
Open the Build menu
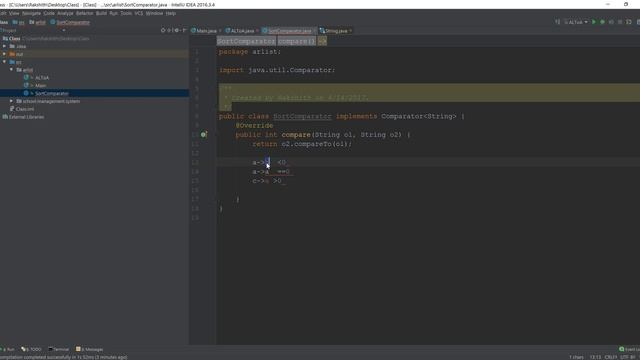[102, 13]
